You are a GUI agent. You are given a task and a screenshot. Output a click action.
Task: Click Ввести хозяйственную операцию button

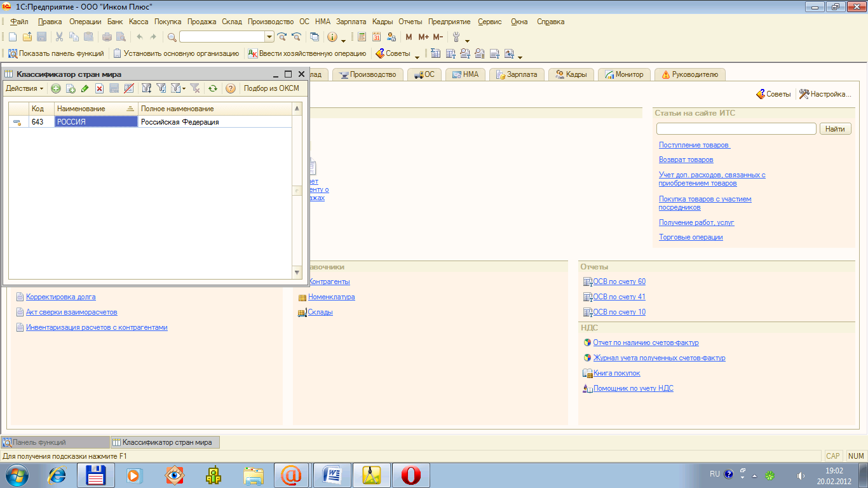(x=307, y=53)
